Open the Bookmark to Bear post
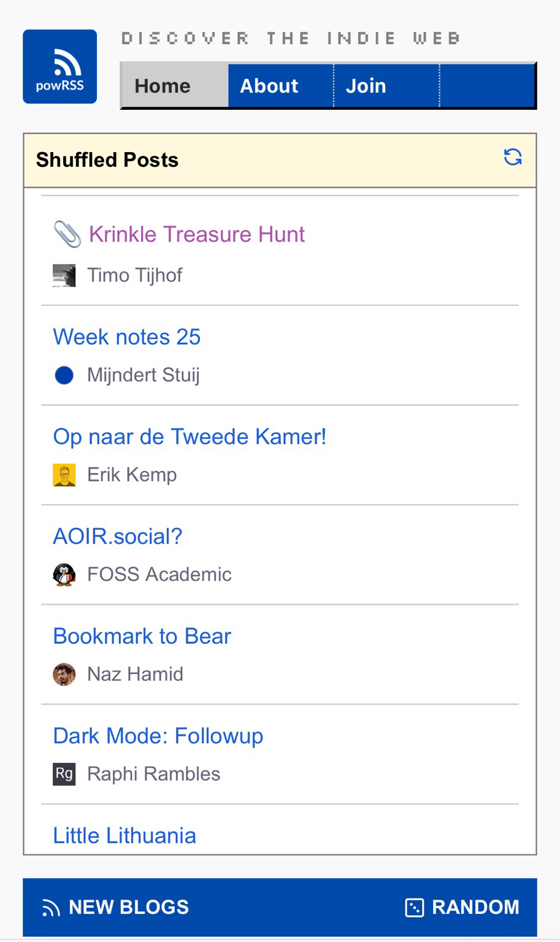Image resolution: width=560 pixels, height=942 pixels. coord(142,636)
